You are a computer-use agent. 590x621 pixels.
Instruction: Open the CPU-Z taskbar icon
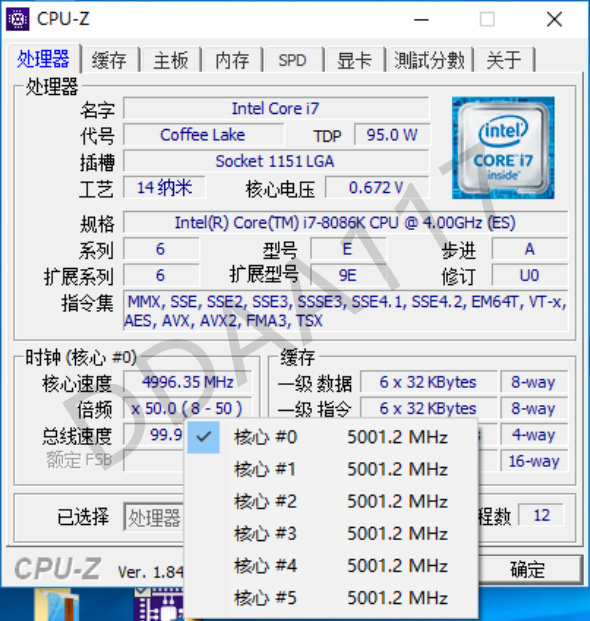(159, 604)
